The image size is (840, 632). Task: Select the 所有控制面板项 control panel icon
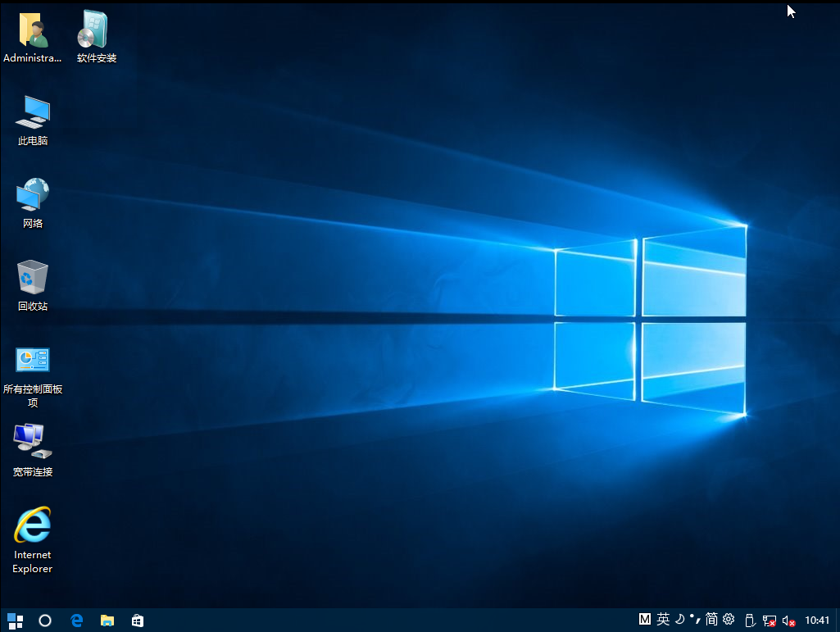click(33, 360)
